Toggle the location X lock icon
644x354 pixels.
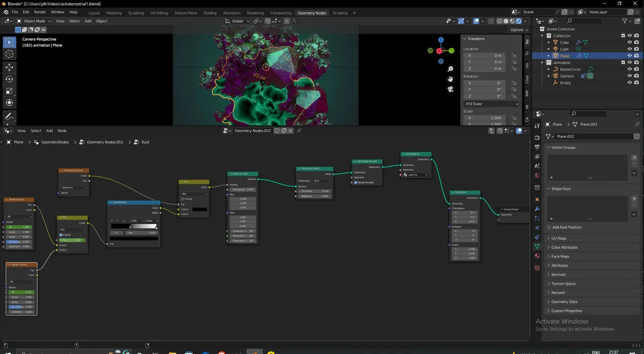514,56
